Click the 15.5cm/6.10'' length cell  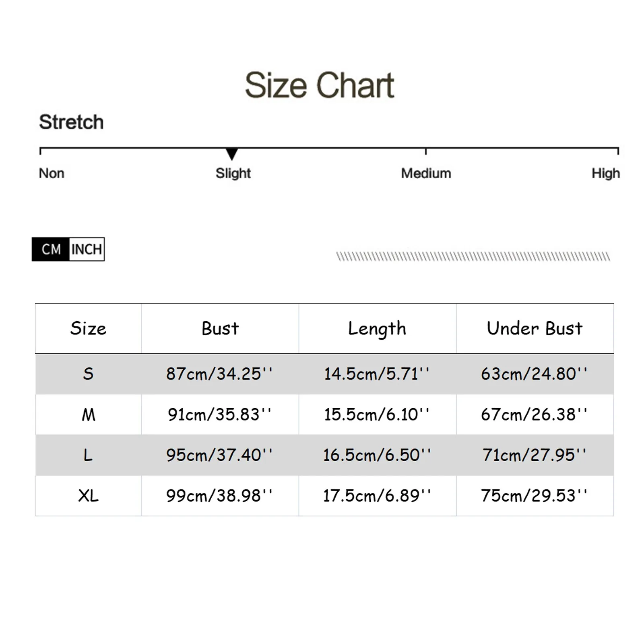(377, 415)
